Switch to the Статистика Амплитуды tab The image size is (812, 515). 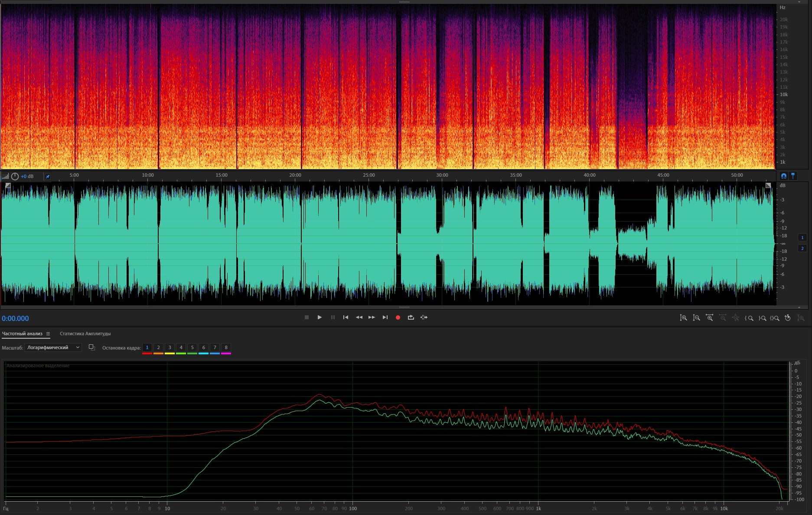pyautogui.click(x=85, y=334)
